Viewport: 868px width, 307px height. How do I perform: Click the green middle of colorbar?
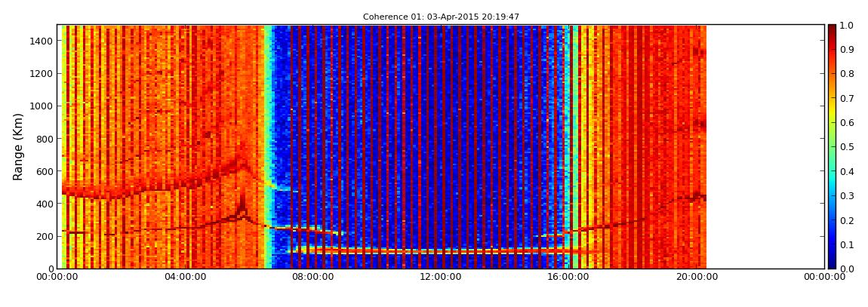pos(832,146)
